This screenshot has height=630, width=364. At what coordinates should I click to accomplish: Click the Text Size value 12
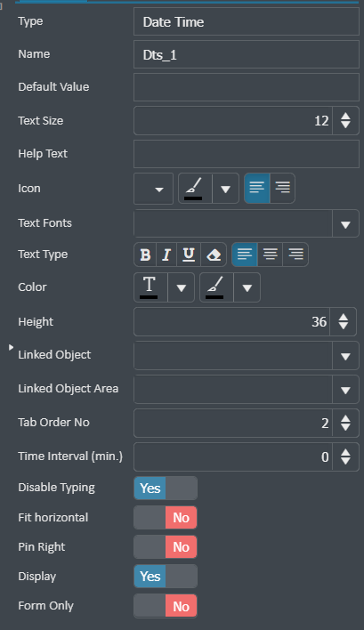point(321,121)
